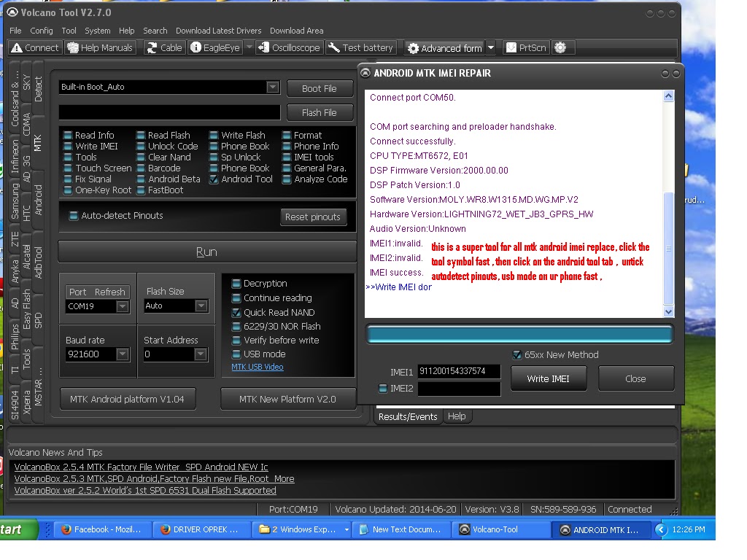
Task: Open the MTK USB Video link
Action: [x=258, y=367]
